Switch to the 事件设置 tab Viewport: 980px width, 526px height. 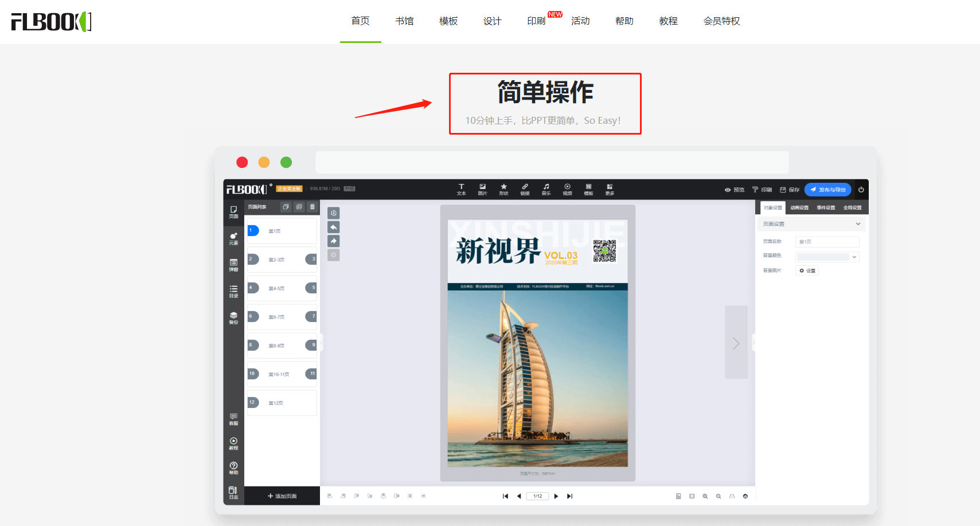click(x=826, y=207)
